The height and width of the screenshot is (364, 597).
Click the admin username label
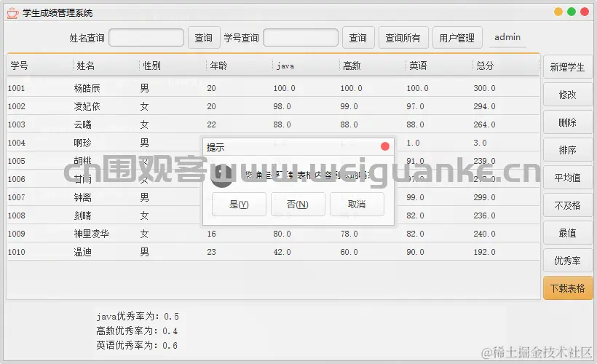(507, 37)
